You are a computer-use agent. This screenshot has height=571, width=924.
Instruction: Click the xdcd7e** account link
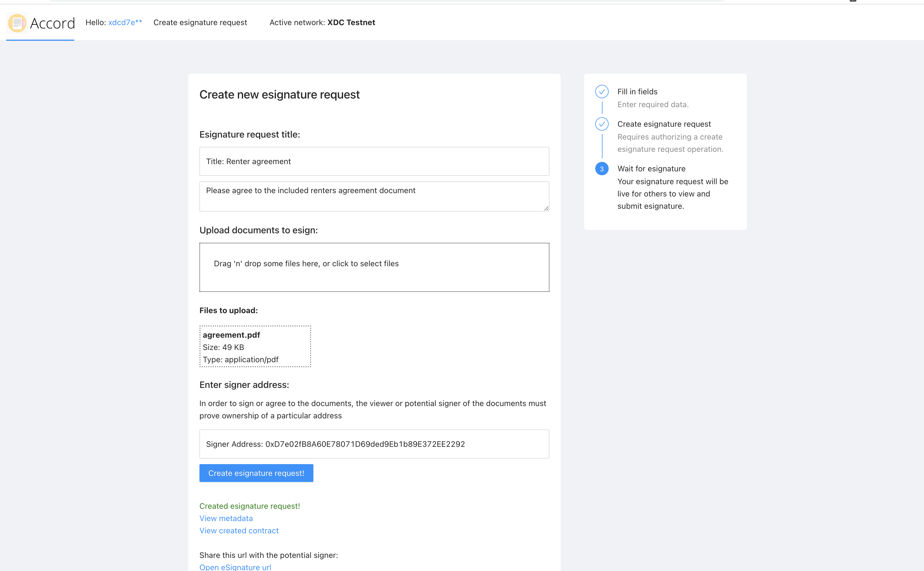[x=125, y=23]
